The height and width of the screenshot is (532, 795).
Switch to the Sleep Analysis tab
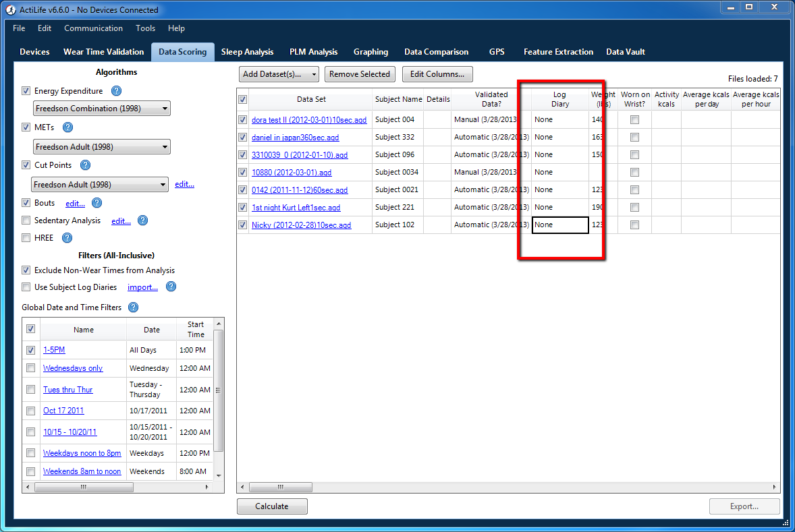248,51
